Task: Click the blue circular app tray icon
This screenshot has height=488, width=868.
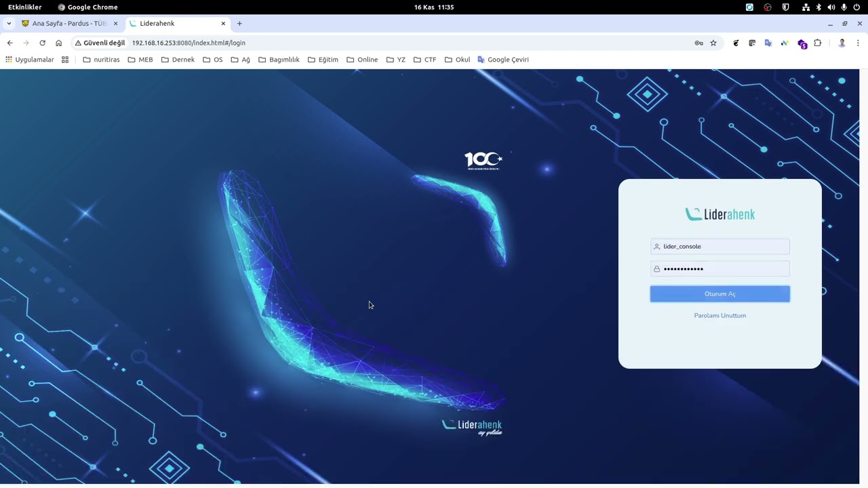Action: pyautogui.click(x=749, y=7)
